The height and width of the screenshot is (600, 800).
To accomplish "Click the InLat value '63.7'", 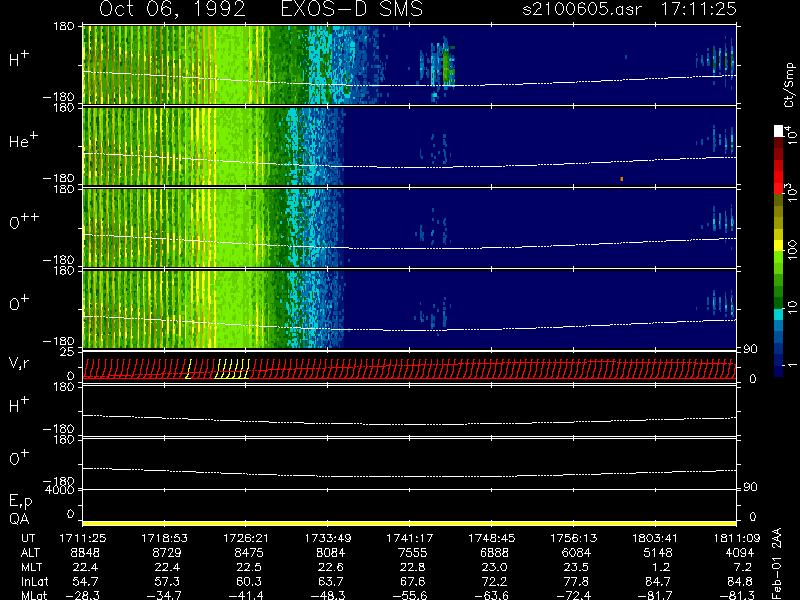I will (x=333, y=581).
